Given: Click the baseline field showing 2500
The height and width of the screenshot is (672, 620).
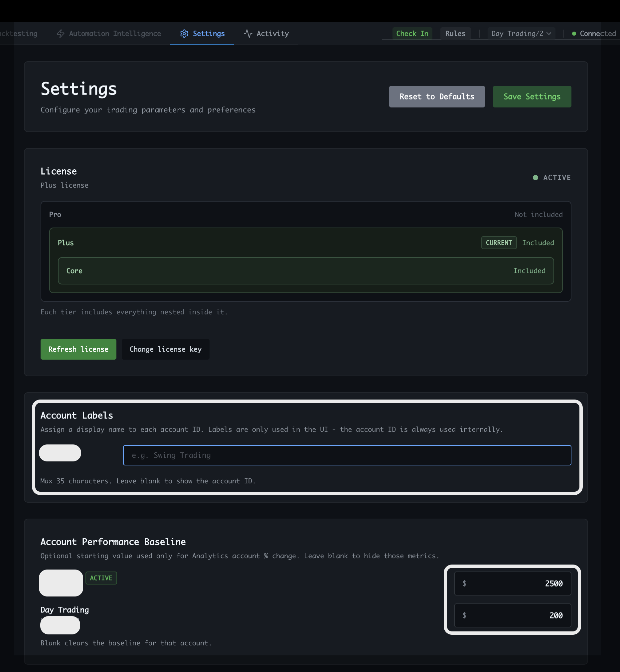Looking at the screenshot, I should pyautogui.click(x=513, y=584).
